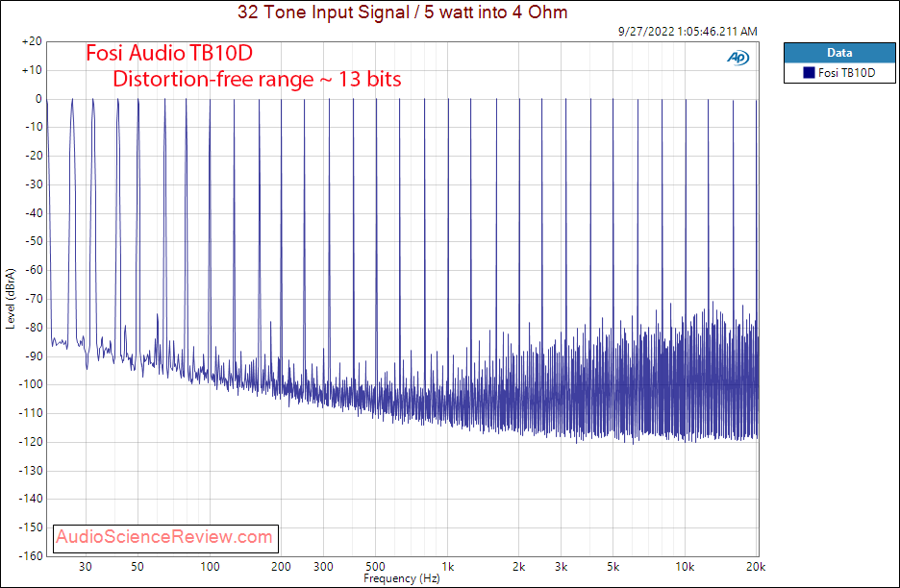Click the timestamp 9/27/2022 1:05:46.211 AM
The image size is (900, 588).
[x=687, y=32]
